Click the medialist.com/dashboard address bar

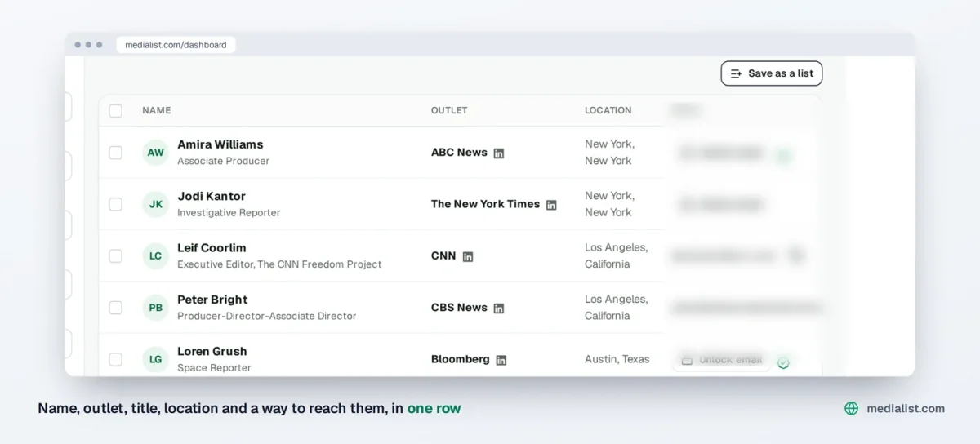tap(176, 45)
